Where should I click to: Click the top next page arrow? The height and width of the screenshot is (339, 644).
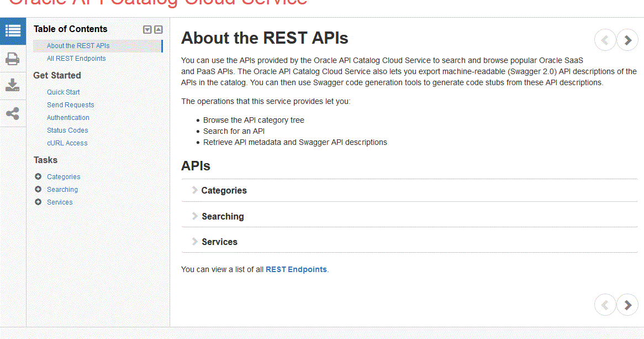[x=627, y=40]
